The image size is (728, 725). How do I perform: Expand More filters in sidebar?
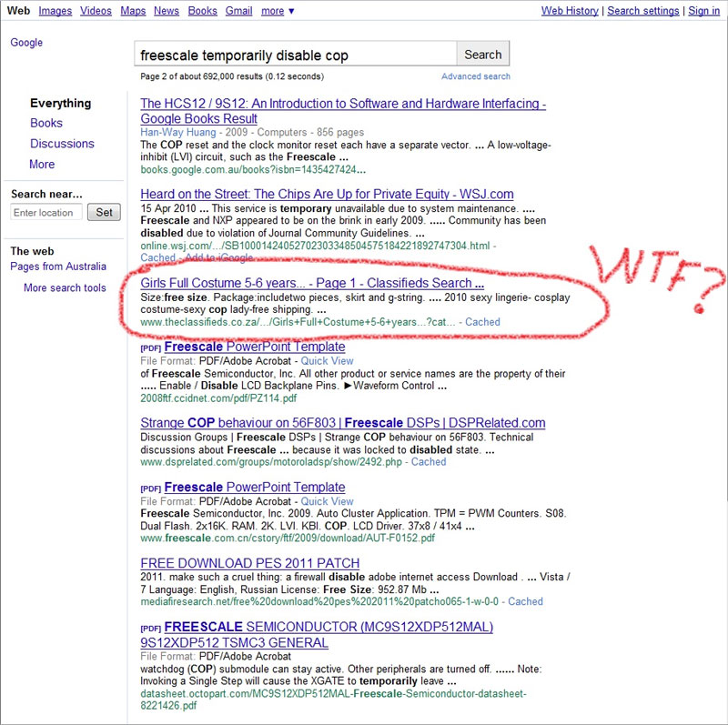pos(42,165)
